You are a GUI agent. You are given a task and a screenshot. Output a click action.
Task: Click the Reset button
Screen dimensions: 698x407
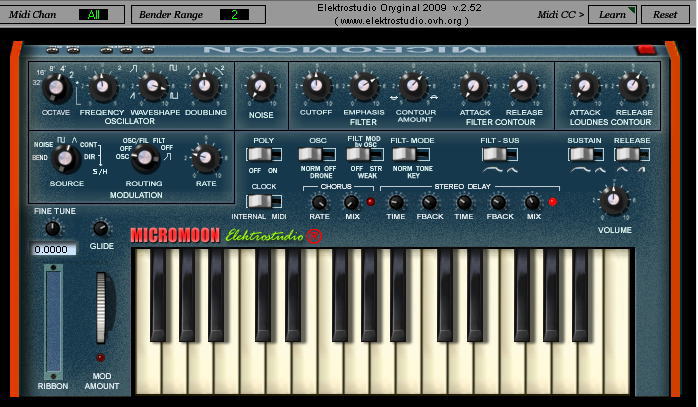point(665,15)
